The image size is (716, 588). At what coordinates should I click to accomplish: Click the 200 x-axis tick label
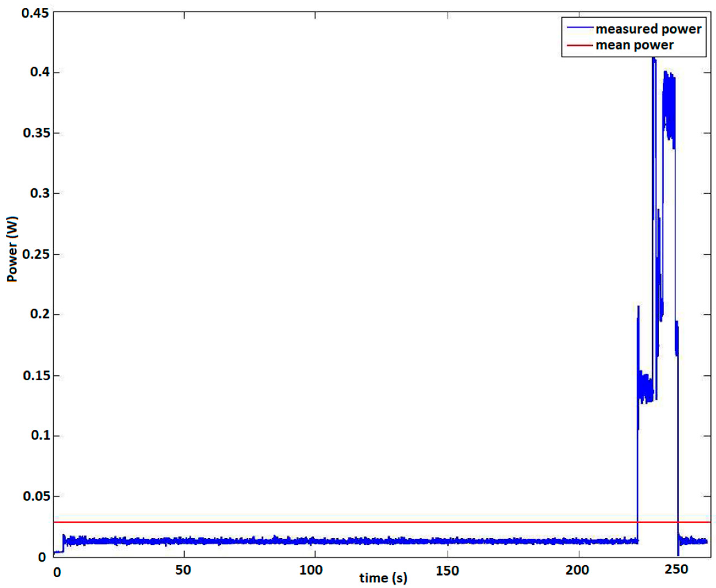578,570
